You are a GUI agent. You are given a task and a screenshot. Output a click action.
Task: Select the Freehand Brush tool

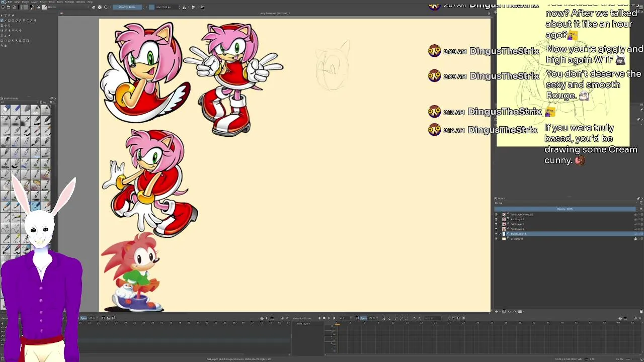click(x=2, y=21)
